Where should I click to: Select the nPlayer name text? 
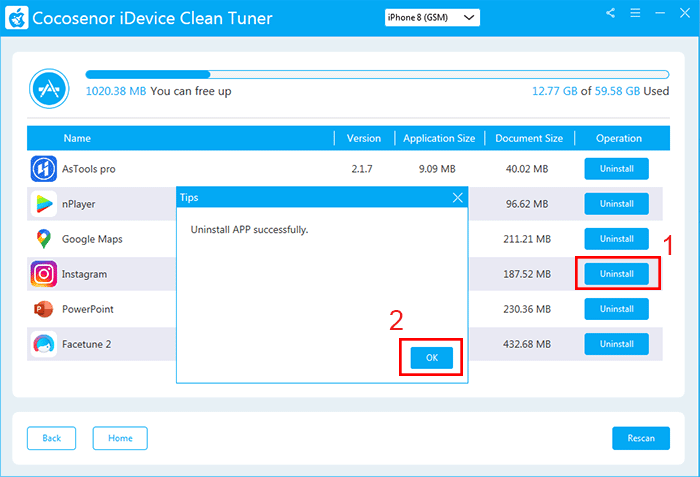79,204
